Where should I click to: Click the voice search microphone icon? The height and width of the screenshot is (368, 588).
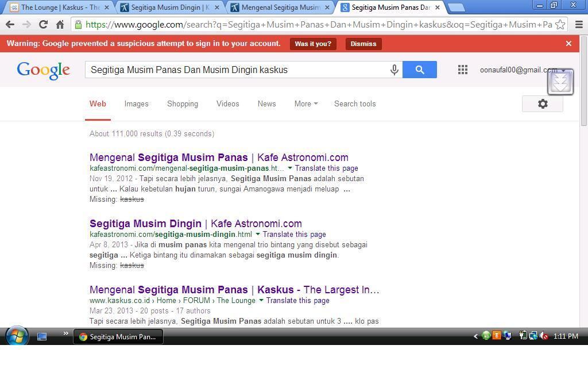pos(394,69)
